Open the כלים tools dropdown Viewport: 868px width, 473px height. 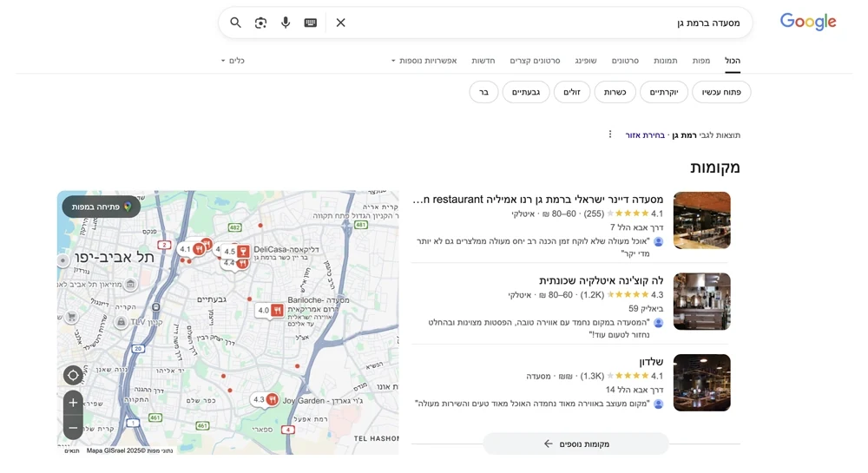click(x=233, y=60)
